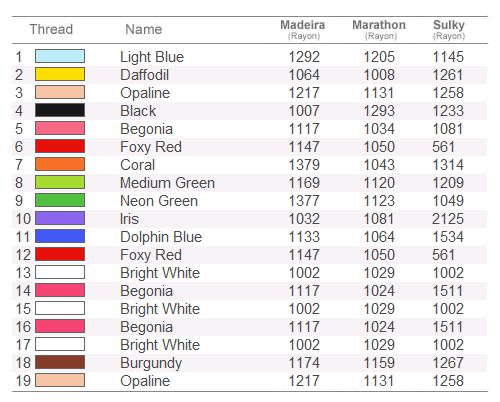Click Sulky number 2125 for Iris
Image resolution: width=500 pixels, height=402 pixels.
448,219
